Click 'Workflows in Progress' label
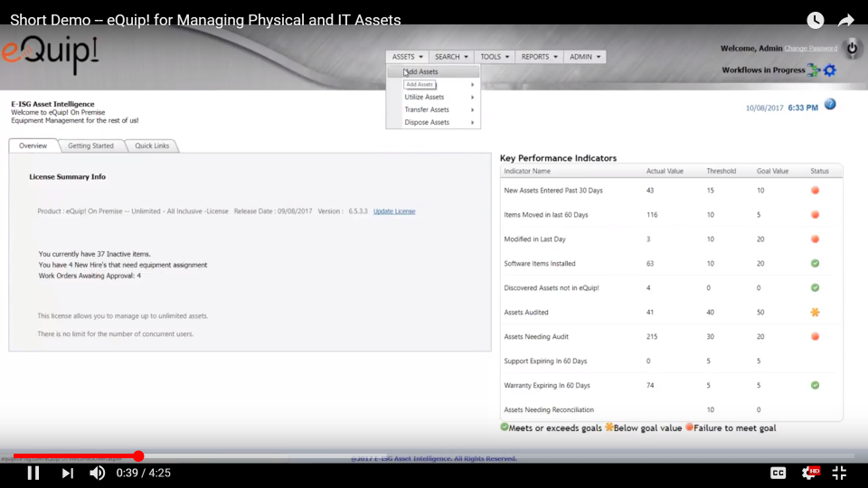The height and width of the screenshot is (488, 868). coord(763,70)
